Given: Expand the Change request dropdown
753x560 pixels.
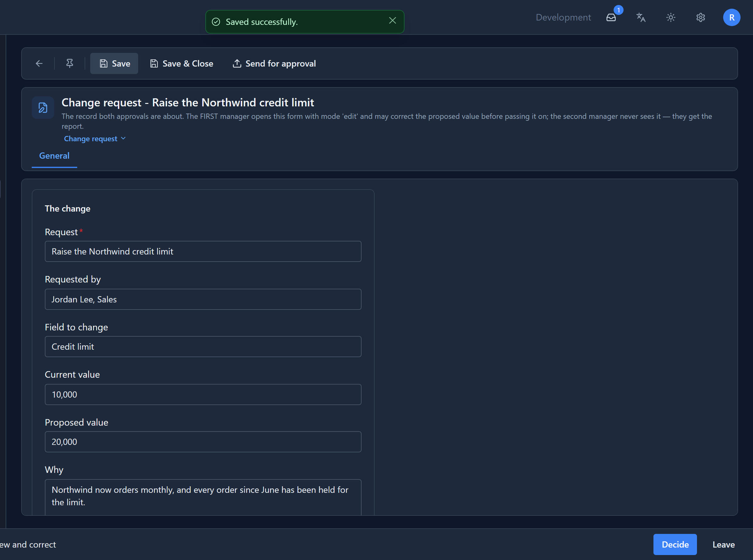Looking at the screenshot, I should click(95, 139).
